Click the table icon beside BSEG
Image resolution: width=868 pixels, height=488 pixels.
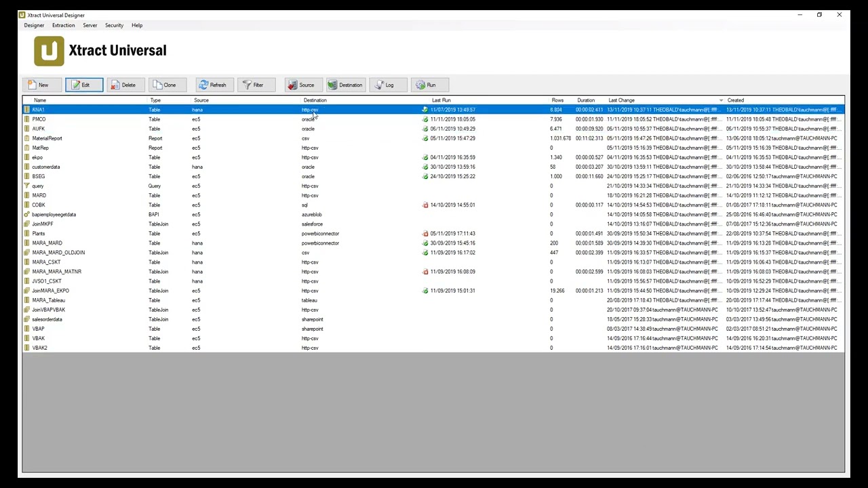27,176
